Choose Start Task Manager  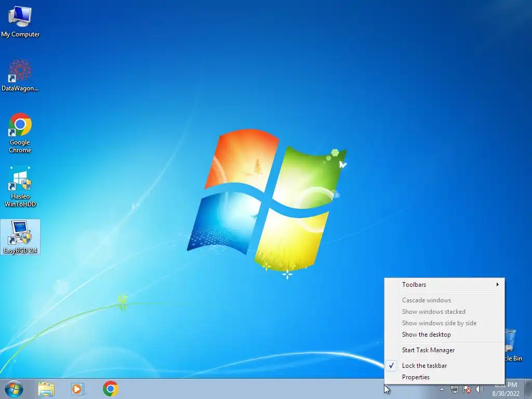[445, 350]
